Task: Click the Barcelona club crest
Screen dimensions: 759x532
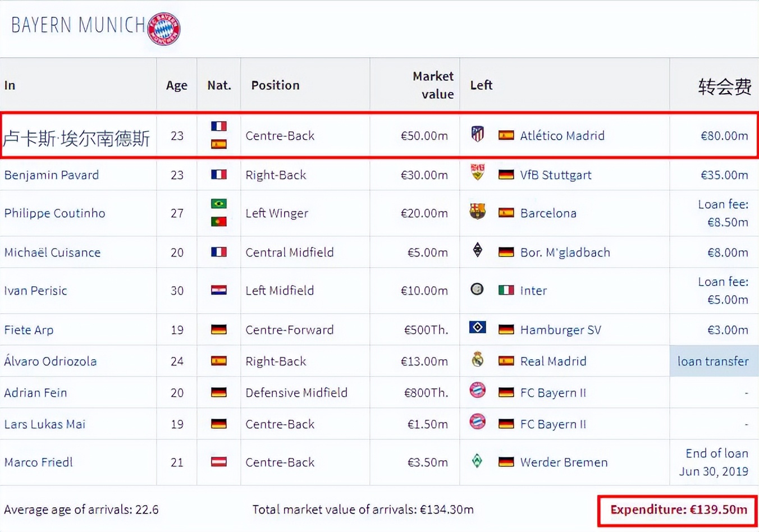Action: coord(477,212)
